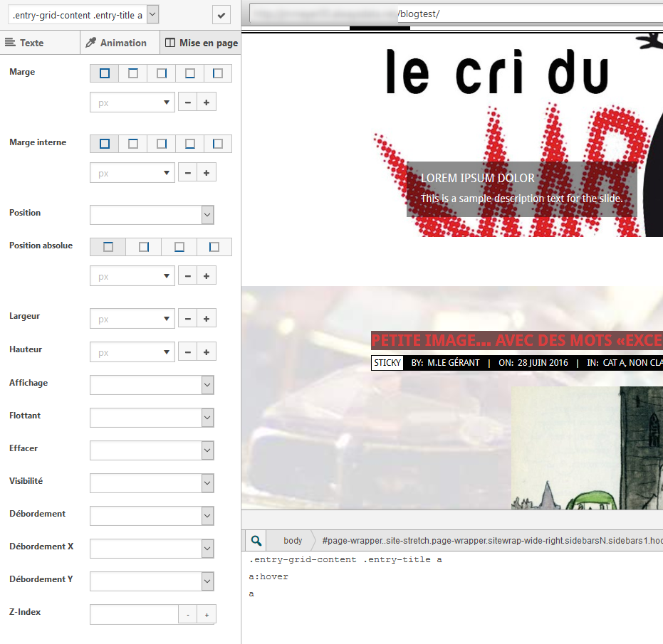Decrease the Marge value with minus
Screen dimensions: 663x644
pyautogui.click(x=188, y=102)
